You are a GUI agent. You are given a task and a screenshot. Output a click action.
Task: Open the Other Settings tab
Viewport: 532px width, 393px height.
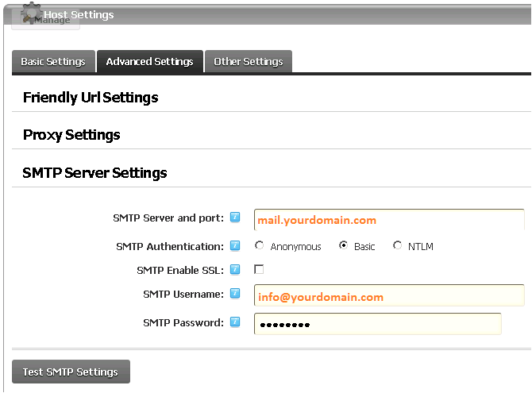(249, 62)
